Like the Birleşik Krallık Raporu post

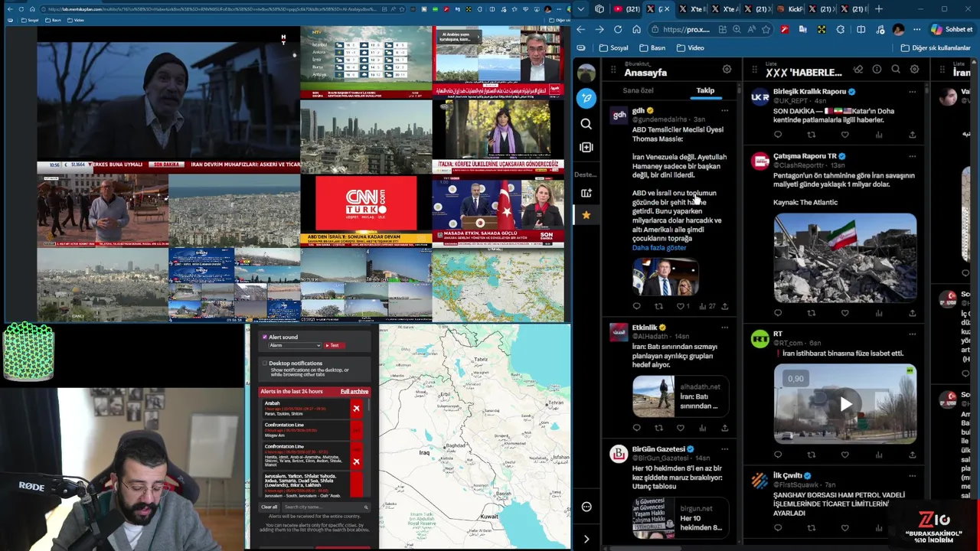[844, 135]
